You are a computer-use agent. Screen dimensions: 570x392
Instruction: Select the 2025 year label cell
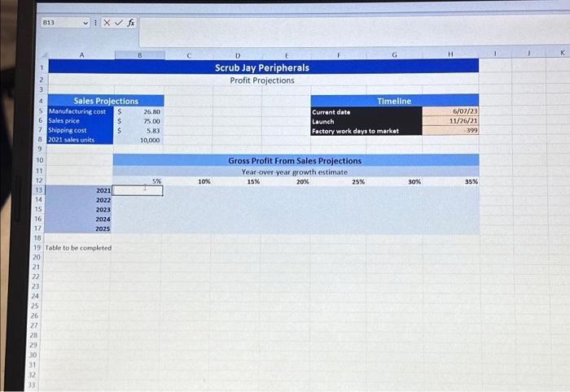click(77, 229)
